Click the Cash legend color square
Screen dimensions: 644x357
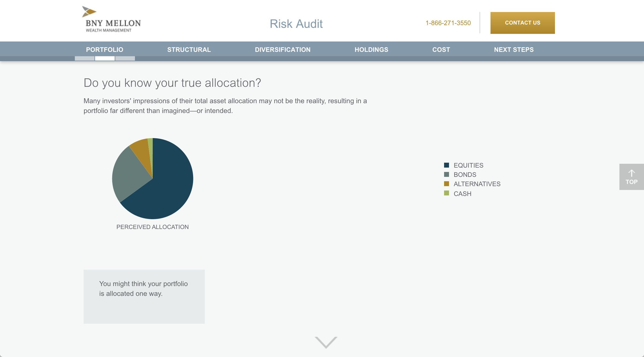447,193
